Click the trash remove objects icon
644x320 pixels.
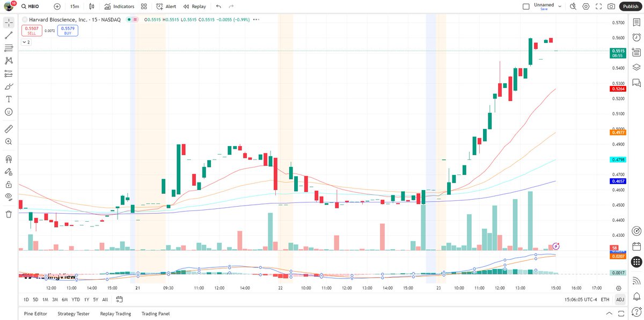(9, 214)
